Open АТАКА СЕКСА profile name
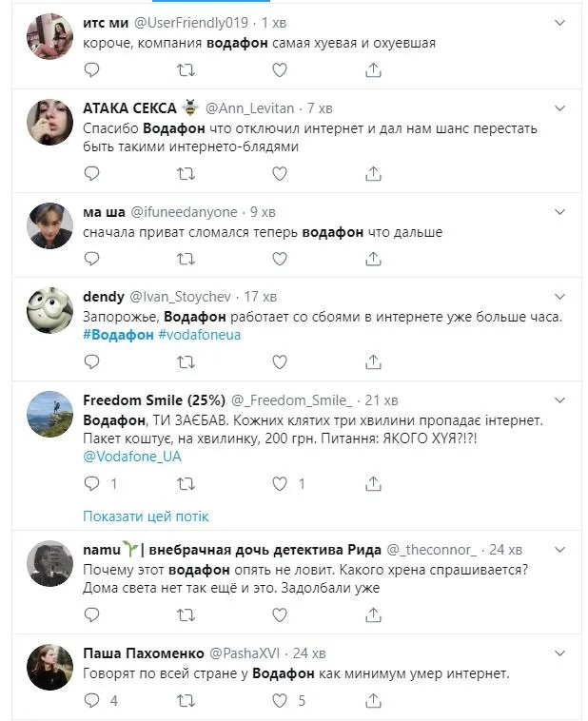 [x=131, y=107]
